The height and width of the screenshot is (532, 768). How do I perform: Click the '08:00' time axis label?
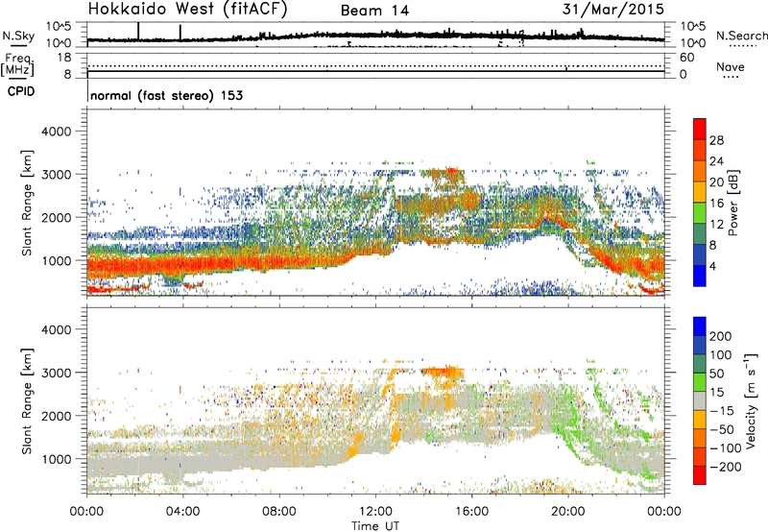279,512
